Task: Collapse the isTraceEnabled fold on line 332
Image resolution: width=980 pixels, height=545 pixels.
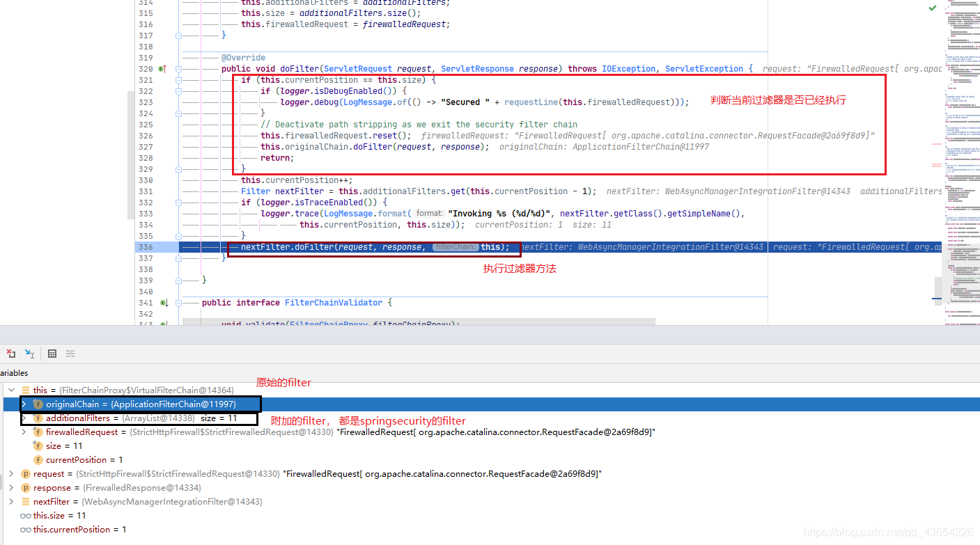Action: point(179,203)
